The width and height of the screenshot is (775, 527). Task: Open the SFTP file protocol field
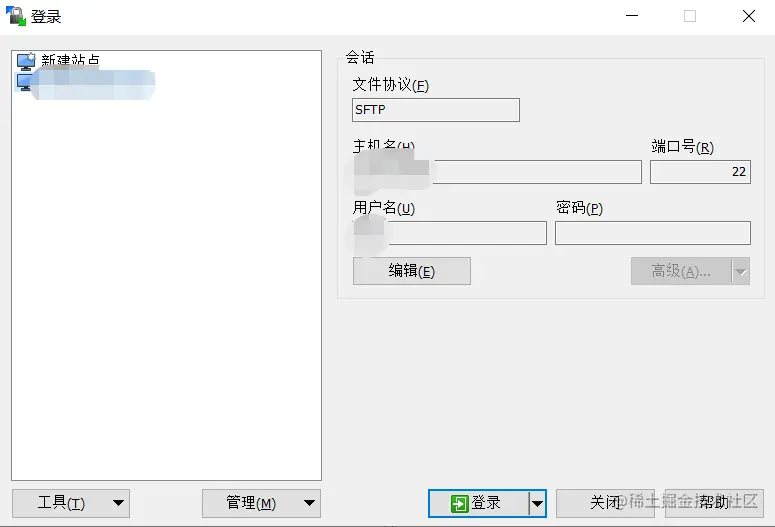[435, 110]
